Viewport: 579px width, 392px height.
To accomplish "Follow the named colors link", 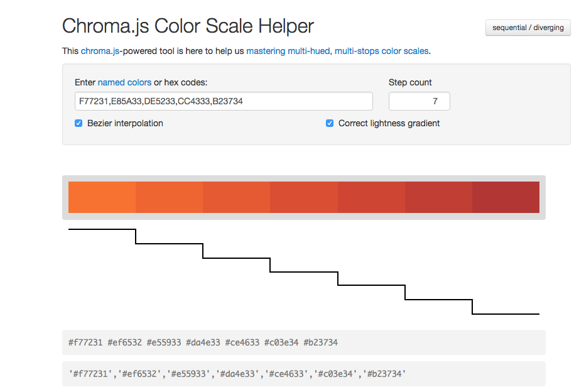I will click(124, 82).
